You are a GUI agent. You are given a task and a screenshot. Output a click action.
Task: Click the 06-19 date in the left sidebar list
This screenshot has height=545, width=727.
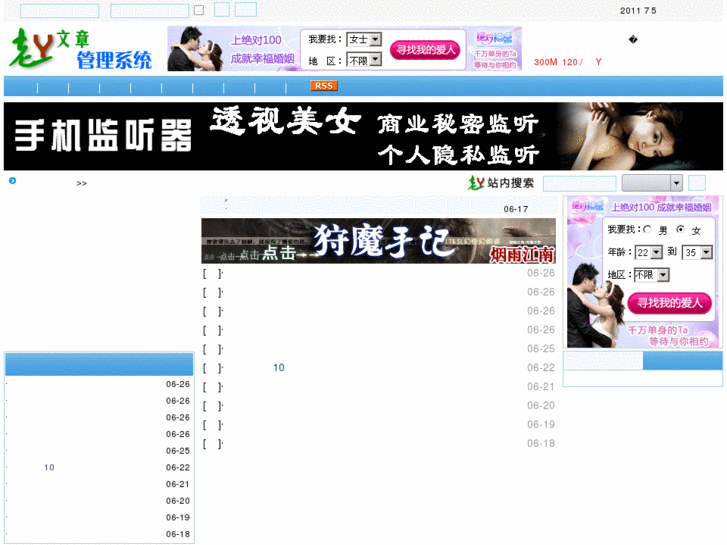178,518
